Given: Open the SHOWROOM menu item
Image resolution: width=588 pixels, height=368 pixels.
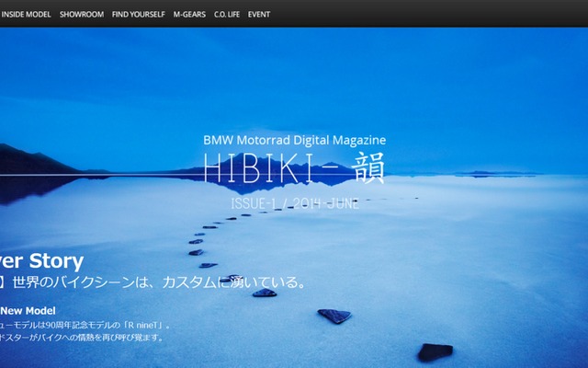Looking at the screenshot, I should pos(82,15).
